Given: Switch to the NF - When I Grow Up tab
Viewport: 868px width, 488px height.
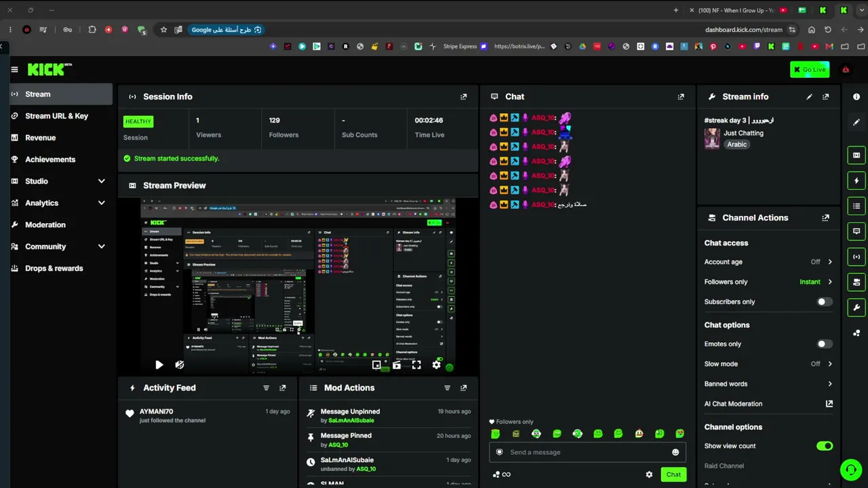Looking at the screenshot, I should pos(736,10).
